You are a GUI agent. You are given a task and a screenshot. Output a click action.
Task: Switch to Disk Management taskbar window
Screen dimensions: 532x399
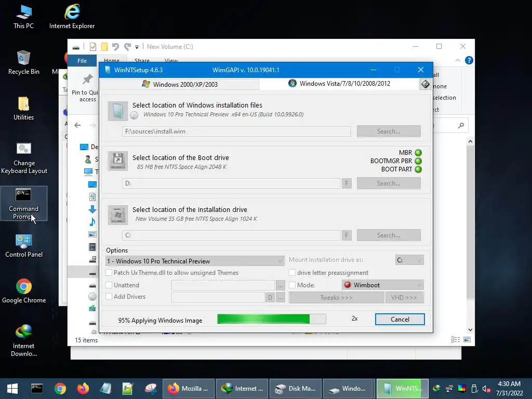tap(296, 389)
